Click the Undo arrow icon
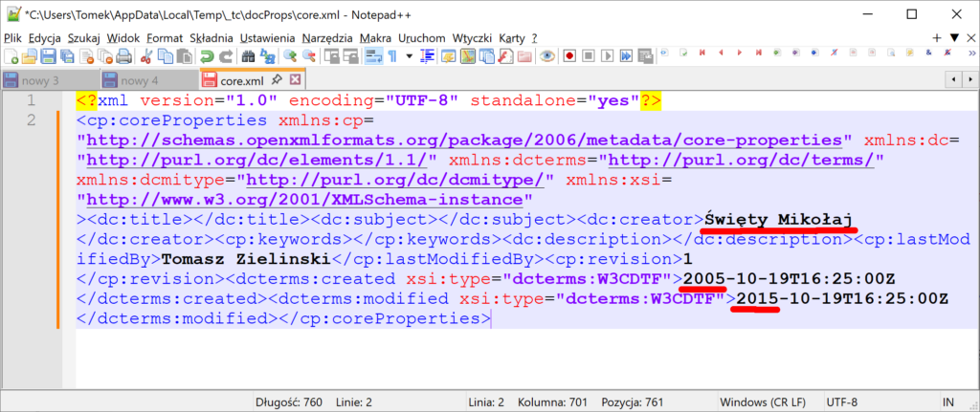 [x=206, y=56]
